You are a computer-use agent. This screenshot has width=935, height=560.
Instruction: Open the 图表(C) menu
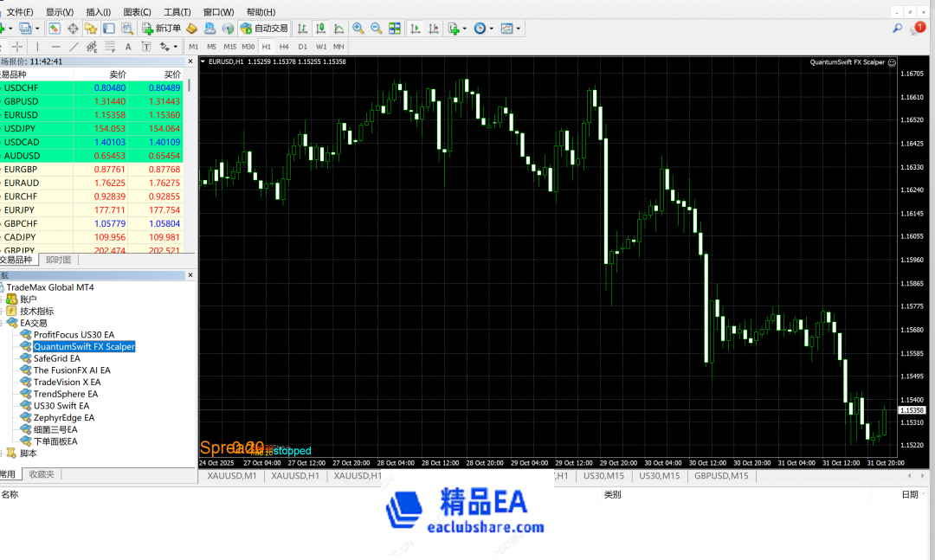click(x=137, y=12)
